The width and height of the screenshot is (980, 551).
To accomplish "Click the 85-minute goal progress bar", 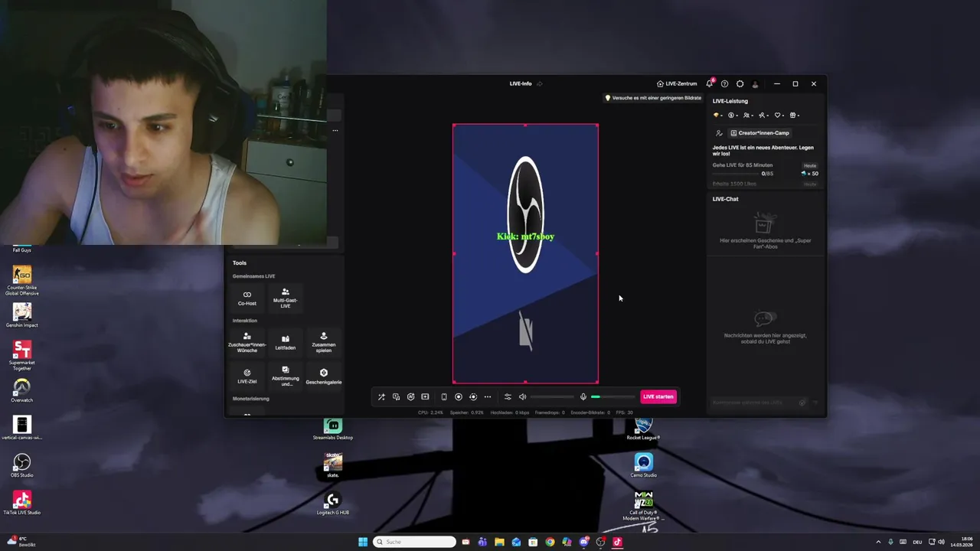I will coord(736,174).
